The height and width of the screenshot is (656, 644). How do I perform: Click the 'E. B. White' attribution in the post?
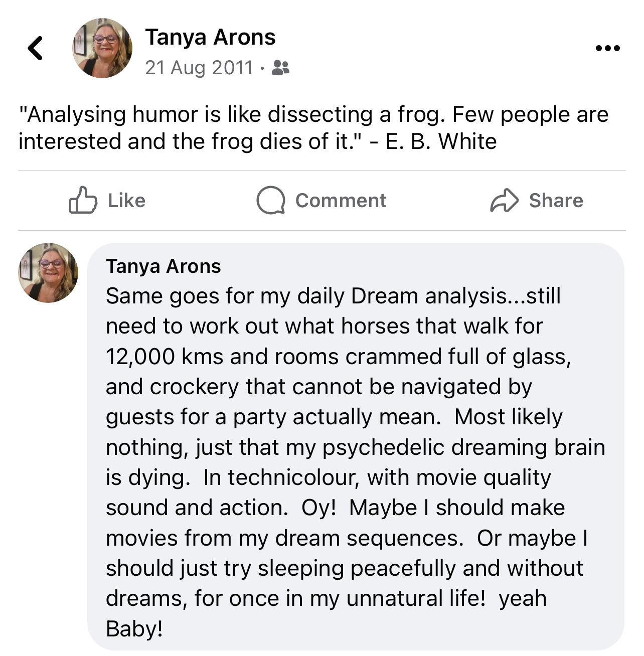click(441, 141)
